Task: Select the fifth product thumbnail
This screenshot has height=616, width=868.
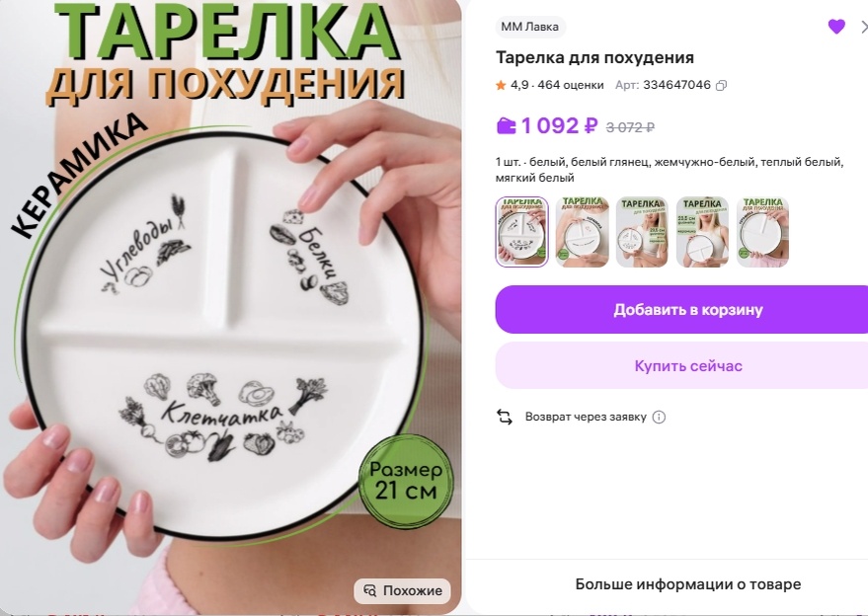Action: tap(762, 232)
